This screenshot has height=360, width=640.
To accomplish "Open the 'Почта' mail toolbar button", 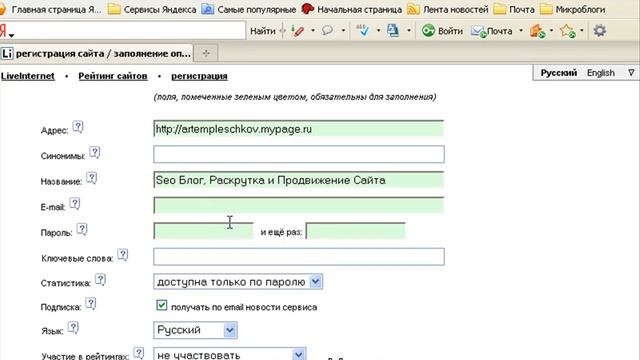I will pyautogui.click(x=492, y=31).
